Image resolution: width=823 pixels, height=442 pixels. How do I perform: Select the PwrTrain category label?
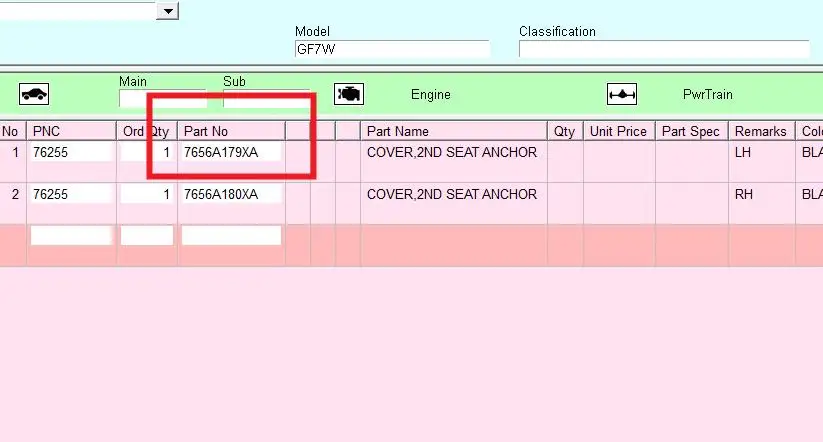pyautogui.click(x=708, y=95)
